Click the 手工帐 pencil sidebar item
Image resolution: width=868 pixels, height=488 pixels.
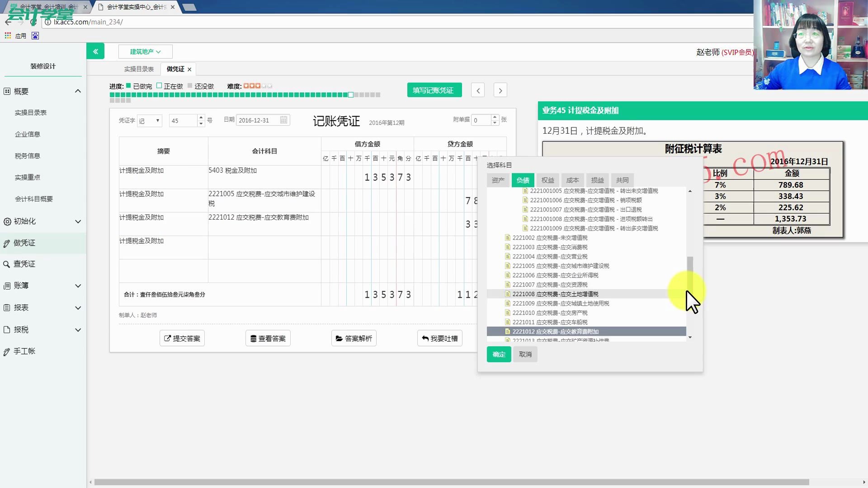tap(24, 351)
